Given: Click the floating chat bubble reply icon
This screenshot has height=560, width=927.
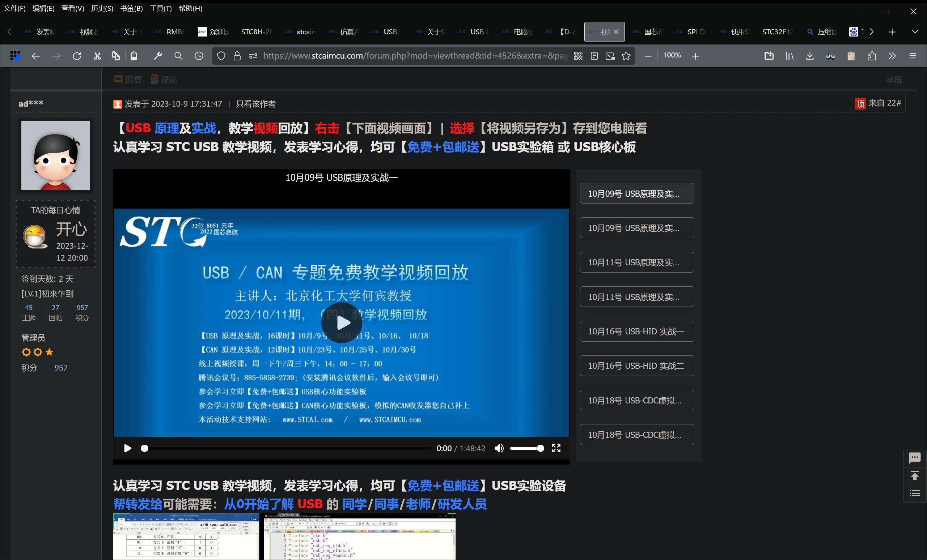Looking at the screenshot, I should [914, 458].
